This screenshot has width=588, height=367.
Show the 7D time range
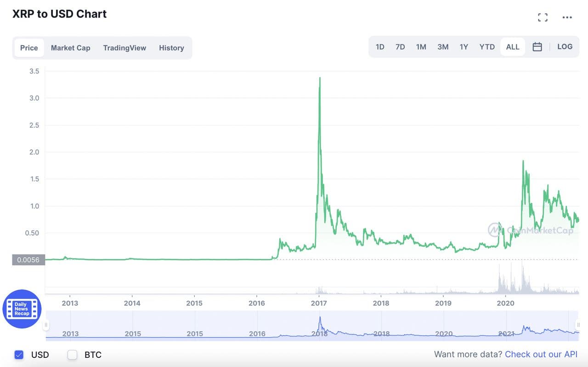tap(400, 47)
